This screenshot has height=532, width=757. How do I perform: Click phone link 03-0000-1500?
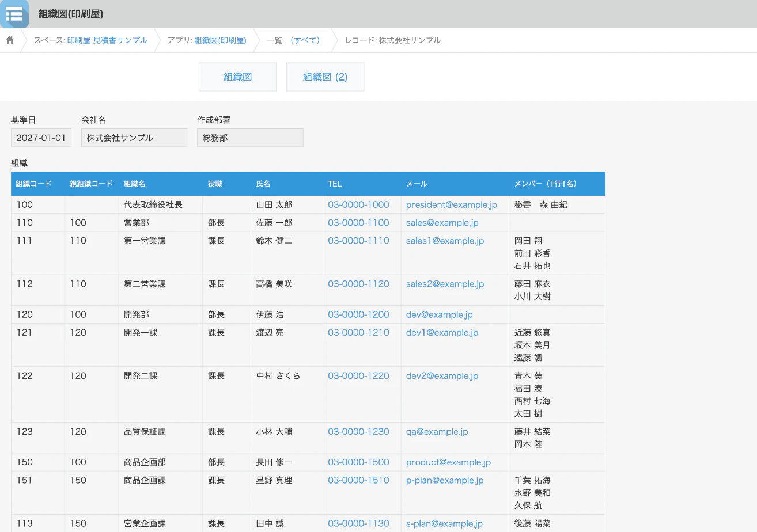pyautogui.click(x=358, y=462)
